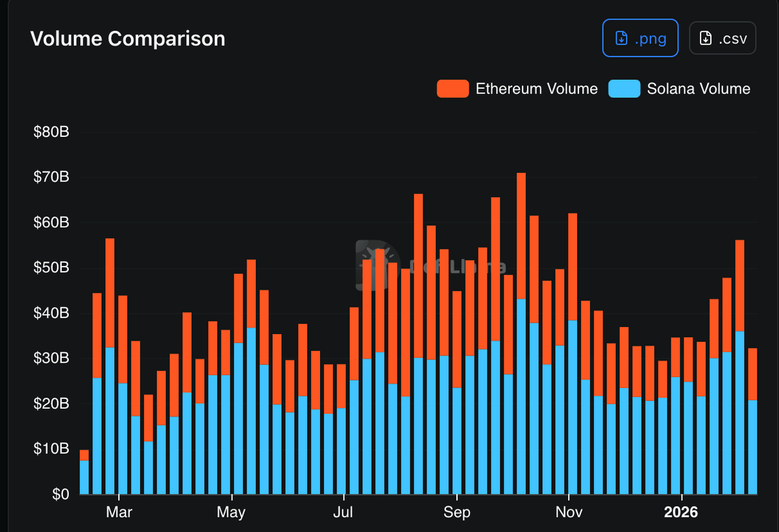Click the Mar x-axis label
Viewport: 779px width, 532px height.
coord(119,513)
